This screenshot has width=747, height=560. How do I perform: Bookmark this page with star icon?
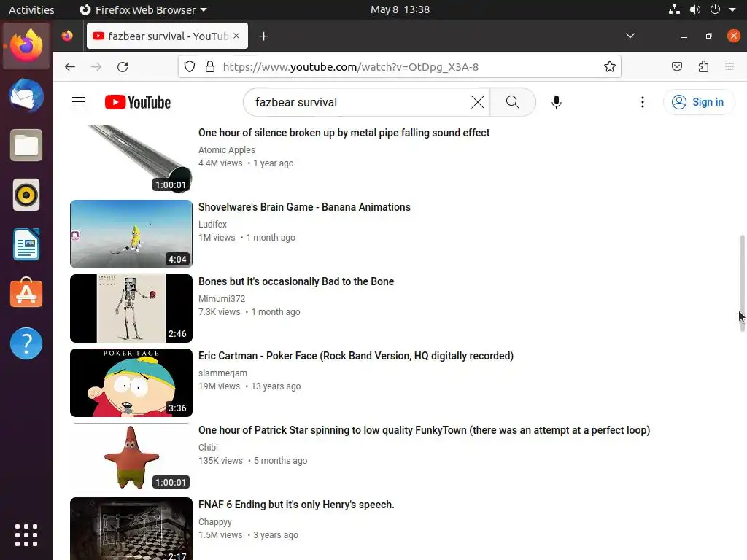pos(609,66)
